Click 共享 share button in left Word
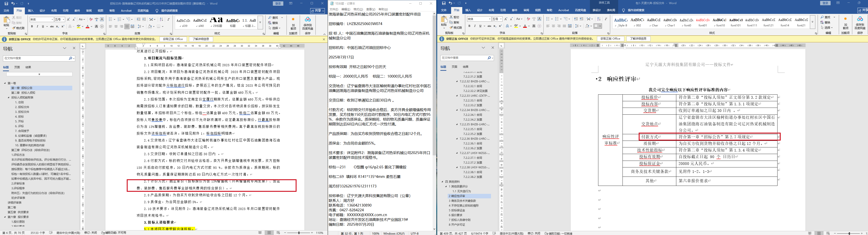Screen dimensions: 868x235 click(318, 10)
